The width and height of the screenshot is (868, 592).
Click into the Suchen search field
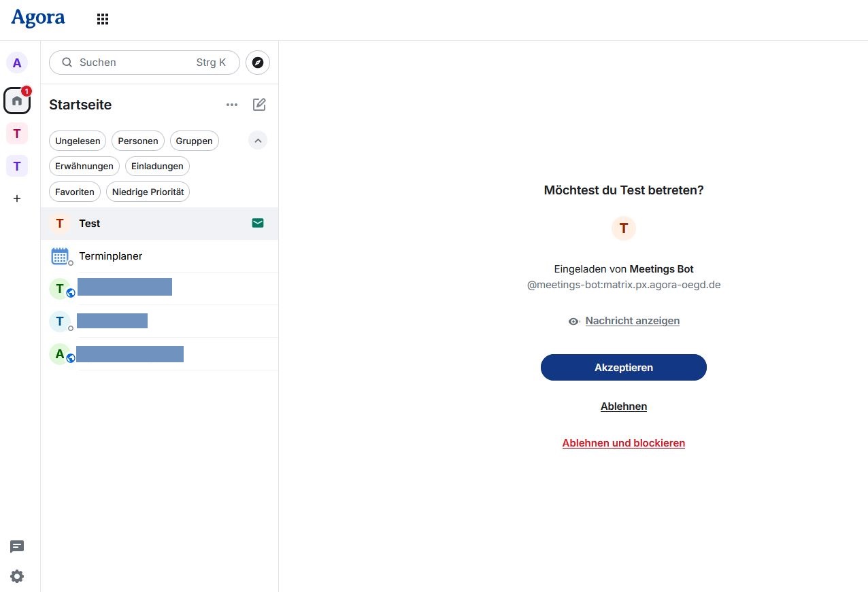click(136, 63)
